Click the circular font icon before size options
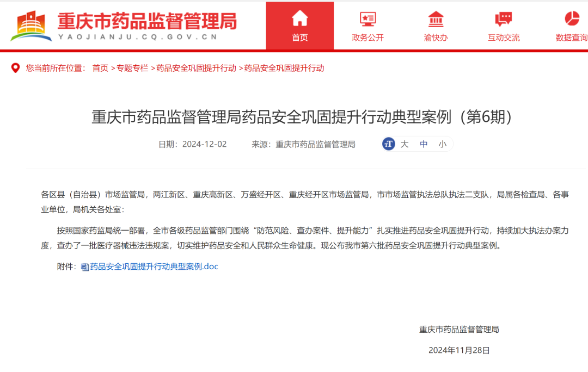Image resolution: width=588 pixels, height=372 pixels. pos(388,144)
